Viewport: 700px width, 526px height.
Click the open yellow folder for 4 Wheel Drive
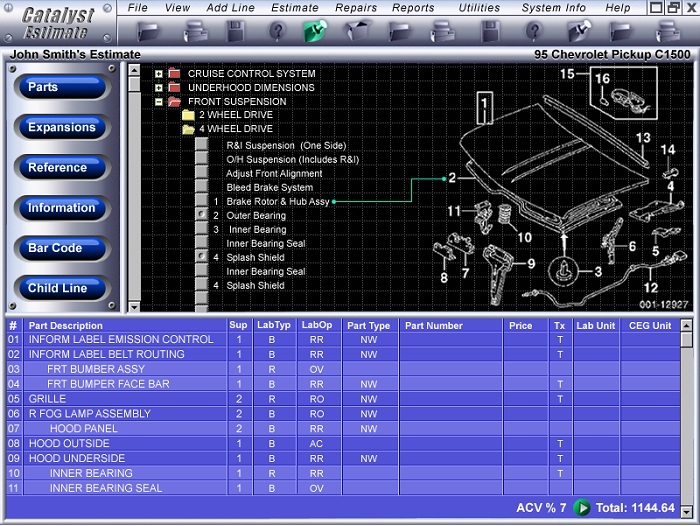pyautogui.click(x=188, y=129)
